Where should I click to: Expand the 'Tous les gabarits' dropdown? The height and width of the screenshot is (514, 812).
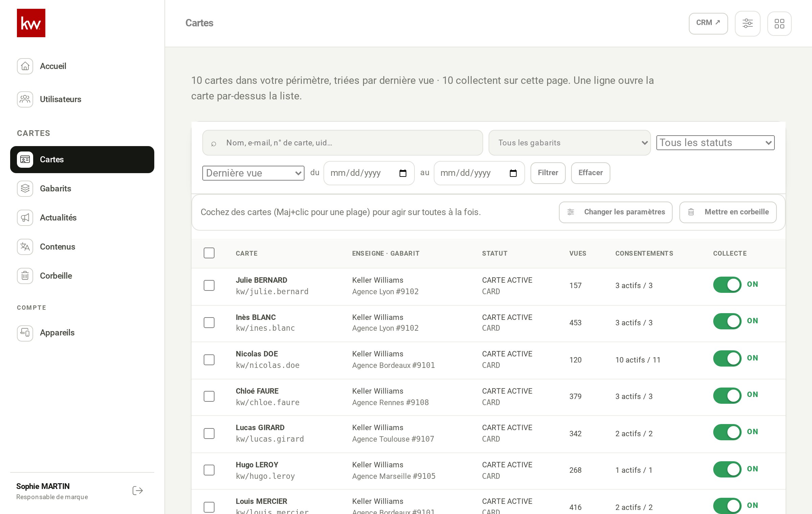[x=569, y=143]
